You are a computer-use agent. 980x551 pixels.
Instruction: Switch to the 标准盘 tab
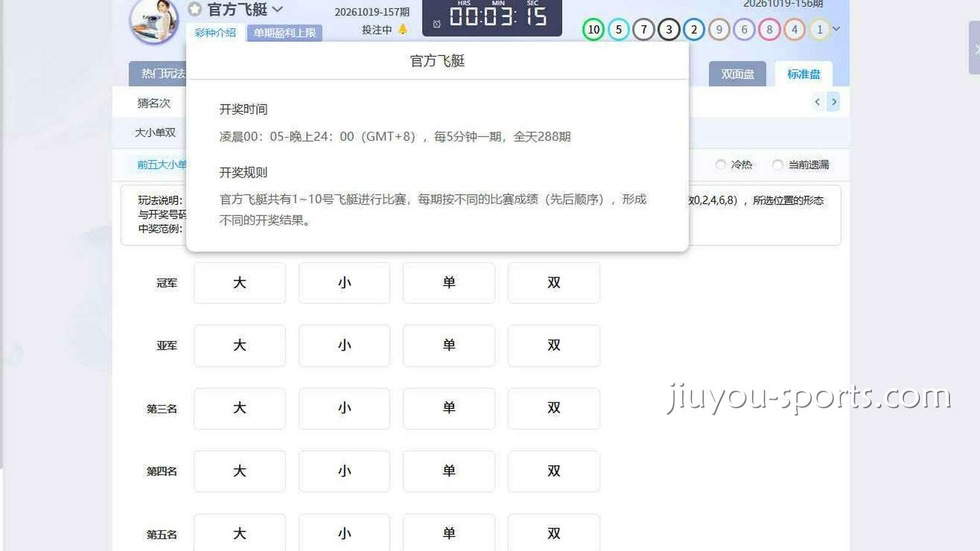(x=804, y=74)
